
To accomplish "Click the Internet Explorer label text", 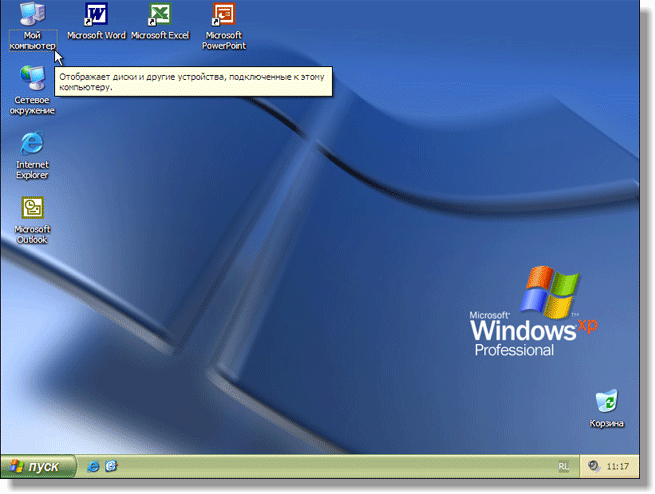I will (32, 170).
